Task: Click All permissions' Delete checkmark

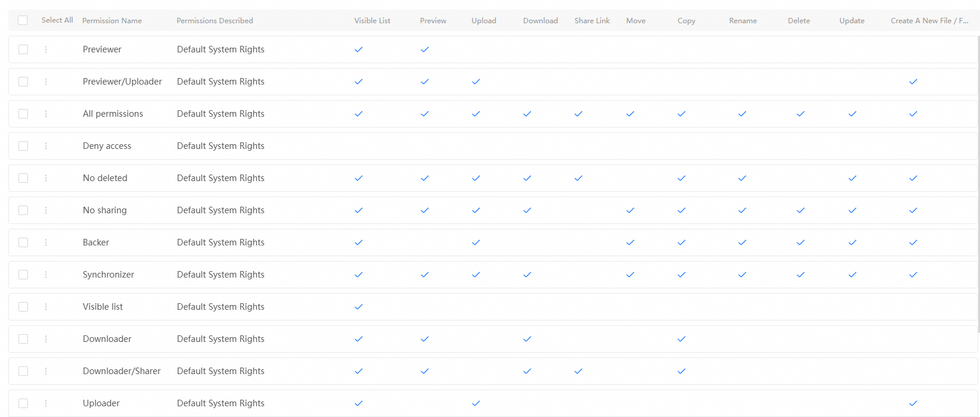Action: click(x=801, y=114)
